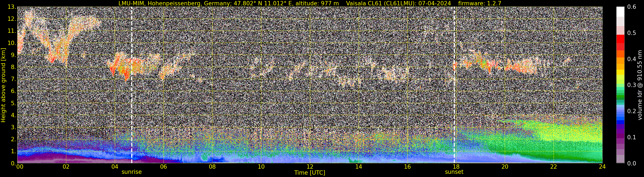Click the '11.' height axis tick label
644x177 pixels.
12,31
